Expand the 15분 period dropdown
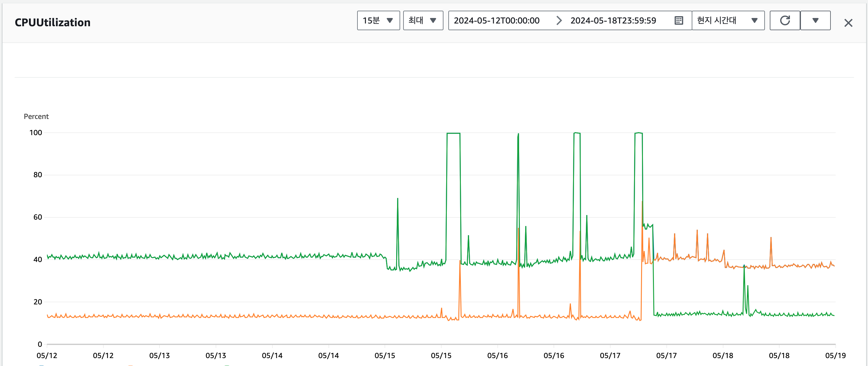The height and width of the screenshot is (366, 868). point(378,20)
